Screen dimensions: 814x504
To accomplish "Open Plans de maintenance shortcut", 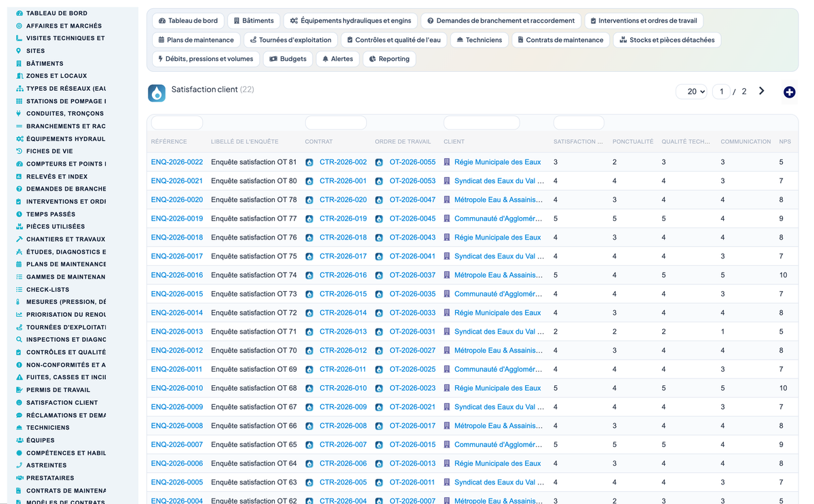I will pyautogui.click(x=196, y=40).
